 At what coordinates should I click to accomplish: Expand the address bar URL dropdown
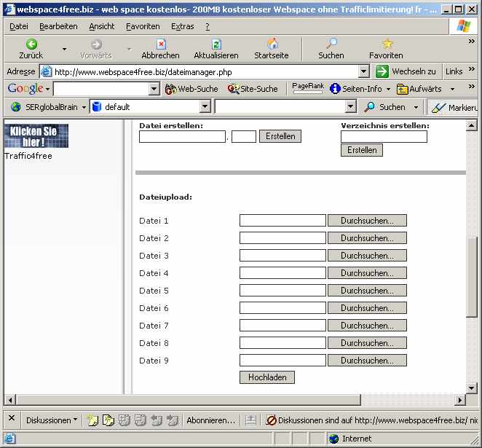pyautogui.click(x=364, y=71)
